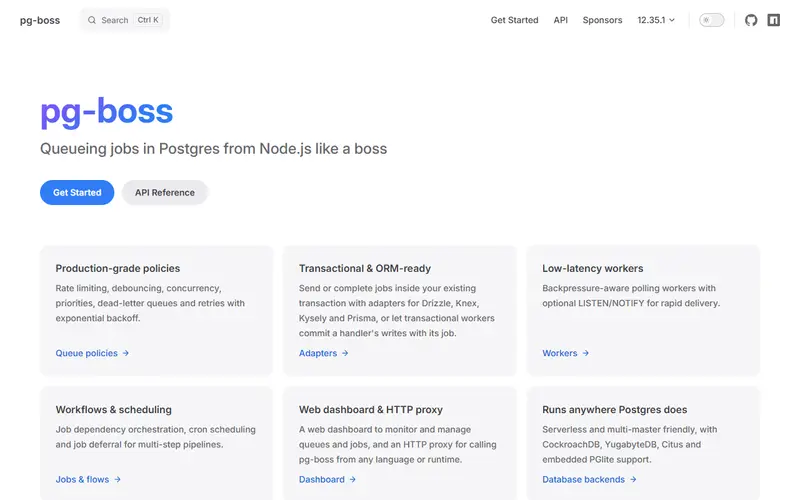Viewport: 800px width, 500px height.
Task: Click the Web dashboard & HTTP proxy heading
Action: click(371, 410)
